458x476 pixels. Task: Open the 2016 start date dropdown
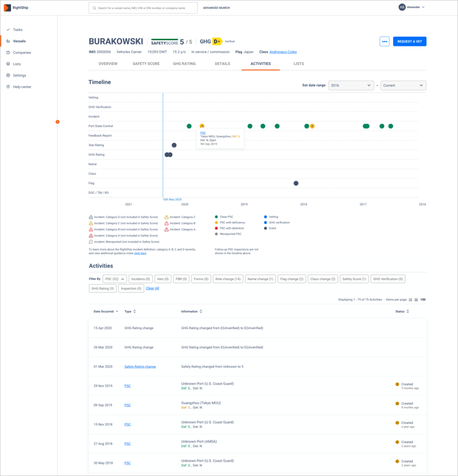351,85
